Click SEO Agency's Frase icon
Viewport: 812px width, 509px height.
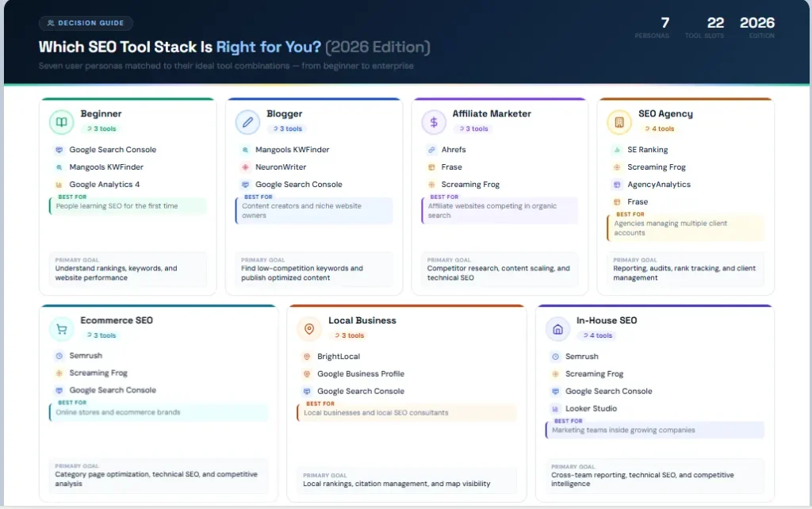(617, 202)
